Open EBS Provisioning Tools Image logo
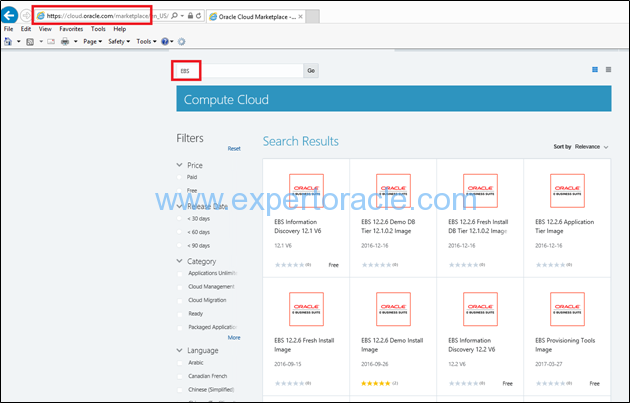Screen dimensions: 630x403 point(567,309)
